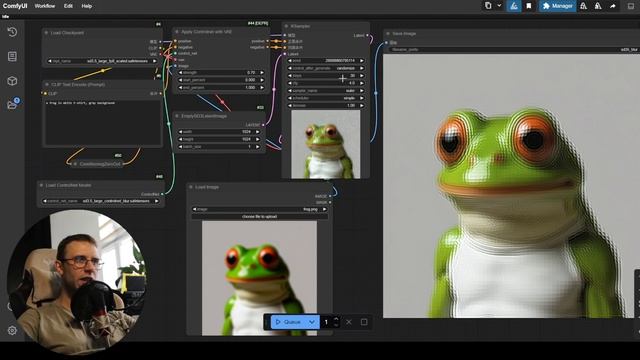Open the Workflow menu

[44, 6]
